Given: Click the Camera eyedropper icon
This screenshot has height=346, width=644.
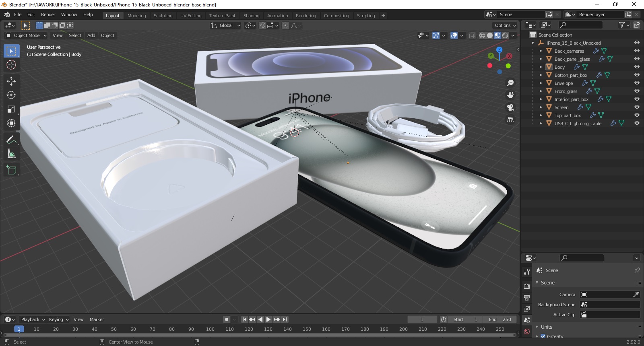Looking at the screenshot, I should (636, 295).
